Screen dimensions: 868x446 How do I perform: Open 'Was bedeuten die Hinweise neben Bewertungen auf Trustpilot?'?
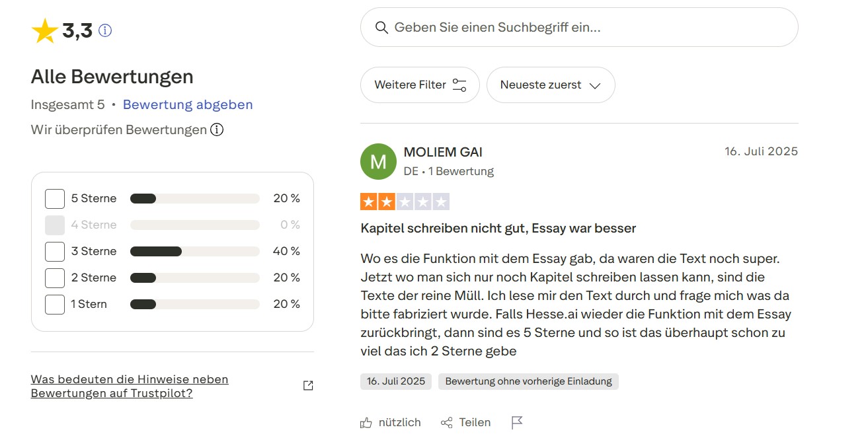129,386
